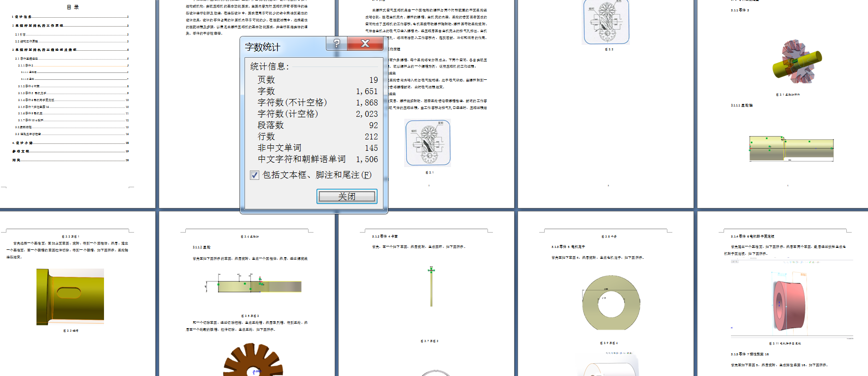Click the 字符数(不计空格) row showing 1,868
Screen dimensions: 868x376
point(317,103)
